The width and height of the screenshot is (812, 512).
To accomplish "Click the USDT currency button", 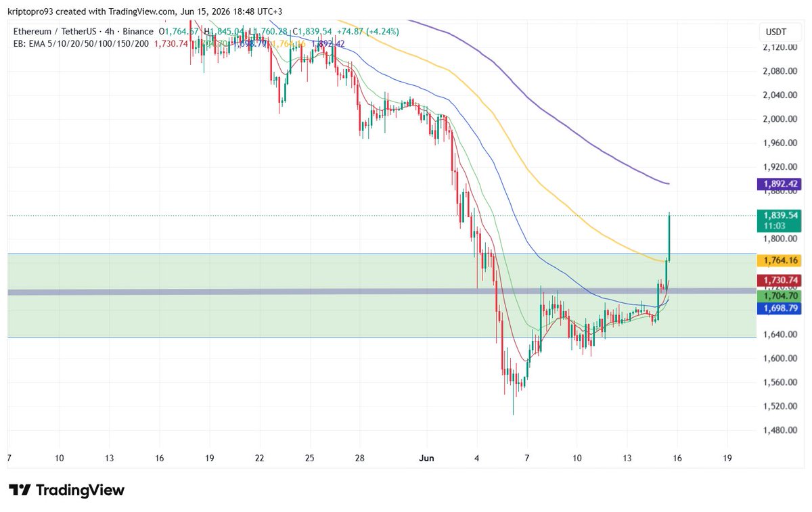I will pos(776,32).
